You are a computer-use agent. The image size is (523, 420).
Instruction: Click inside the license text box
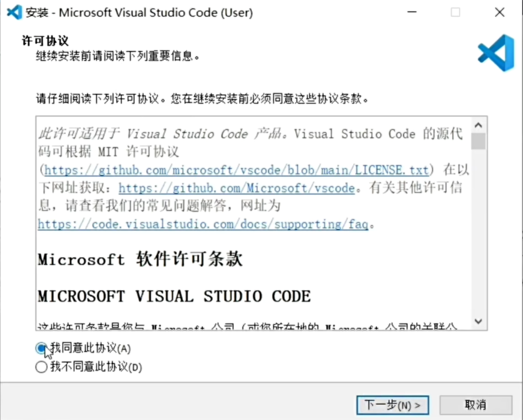pyautogui.click(x=254, y=224)
